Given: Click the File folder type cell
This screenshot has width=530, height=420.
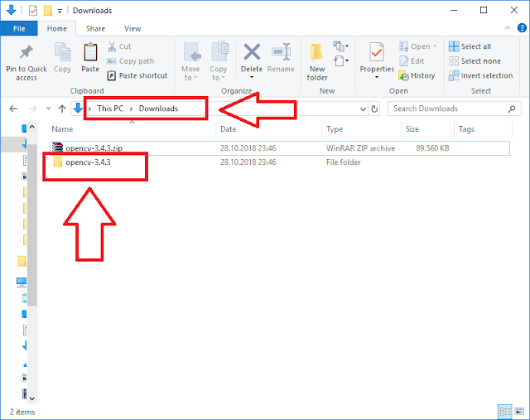Looking at the screenshot, I should pos(344,162).
